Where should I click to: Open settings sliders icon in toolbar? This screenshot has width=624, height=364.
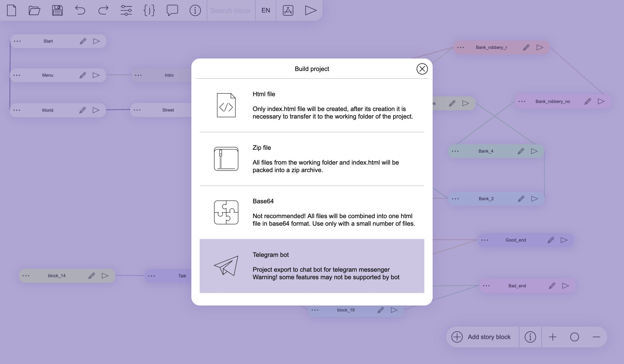coord(126,10)
